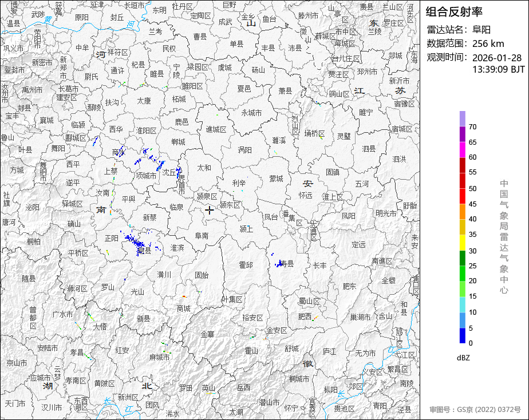Viewport: 529px width, 420px height.
Task: Click the 天门市 map label
Action: (x=15, y=403)
